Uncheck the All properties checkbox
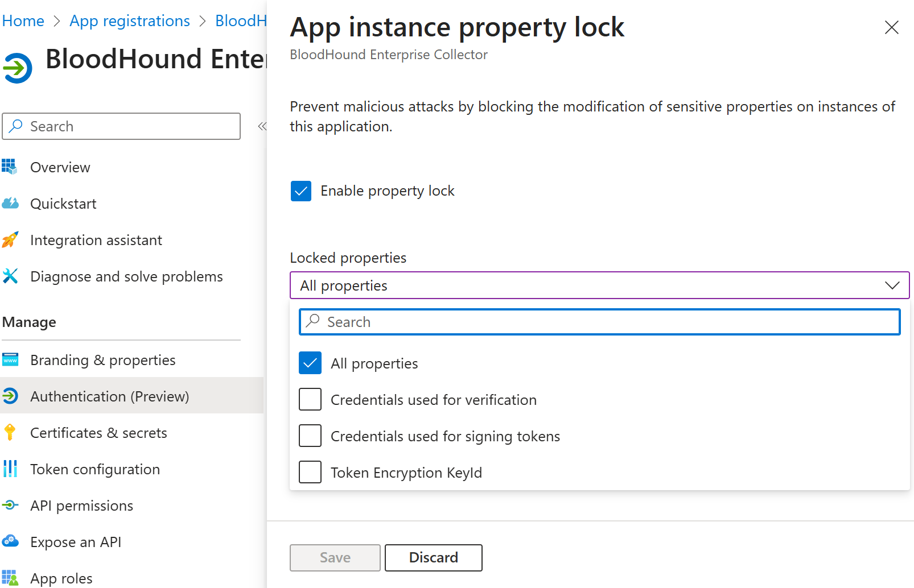914x588 pixels. click(310, 363)
